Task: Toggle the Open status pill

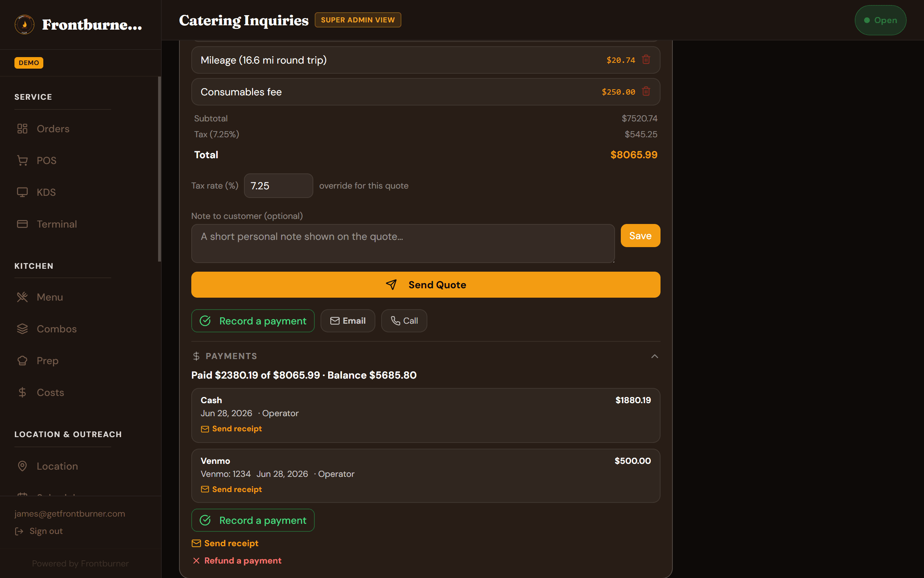Action: [880, 20]
